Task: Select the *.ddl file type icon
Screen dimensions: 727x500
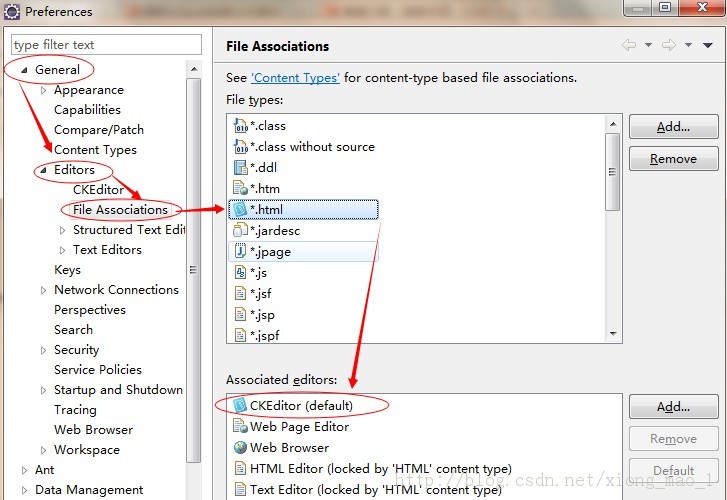Action: (x=240, y=167)
